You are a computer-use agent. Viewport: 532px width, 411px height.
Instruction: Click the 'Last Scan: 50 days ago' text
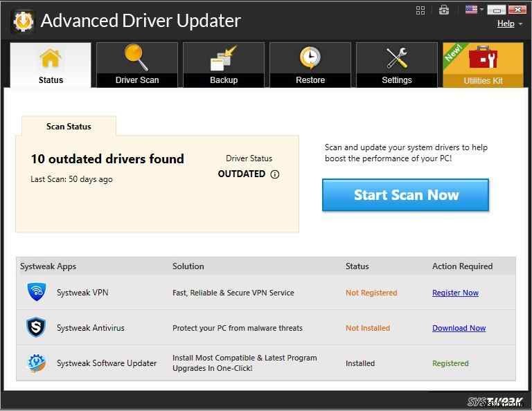point(71,179)
